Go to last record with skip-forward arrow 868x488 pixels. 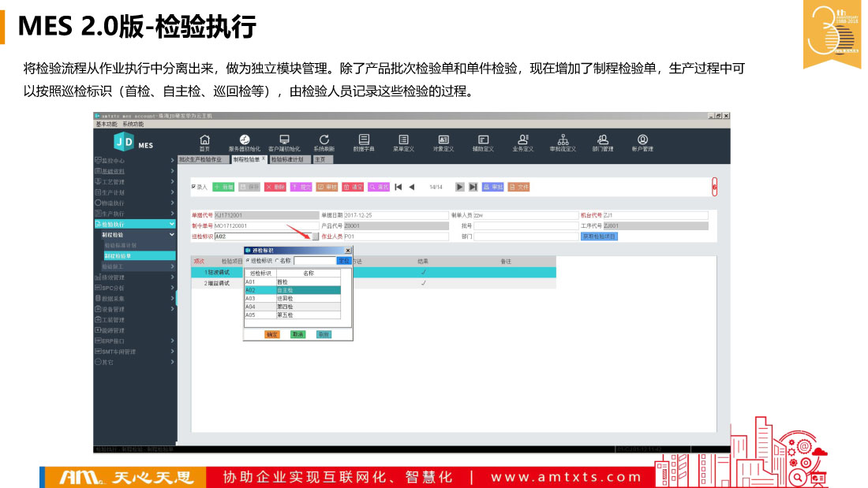(x=473, y=187)
